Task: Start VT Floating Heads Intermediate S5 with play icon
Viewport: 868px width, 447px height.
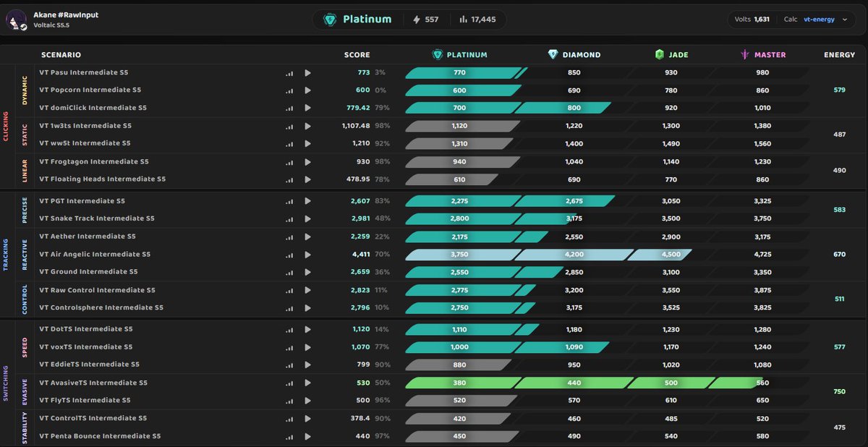Action: click(307, 179)
